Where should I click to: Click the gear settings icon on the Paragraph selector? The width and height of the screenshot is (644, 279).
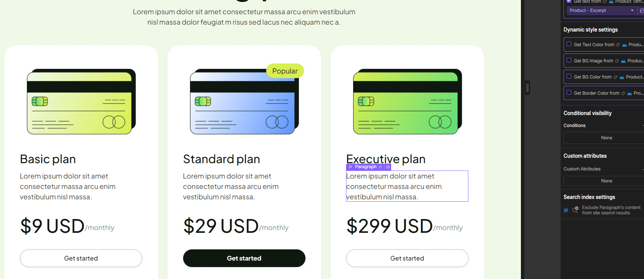coord(388,167)
